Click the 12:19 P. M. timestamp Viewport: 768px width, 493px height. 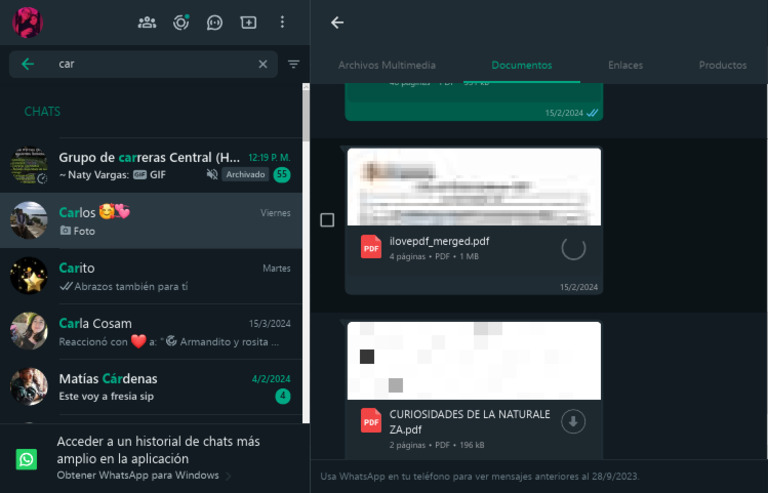coord(269,158)
